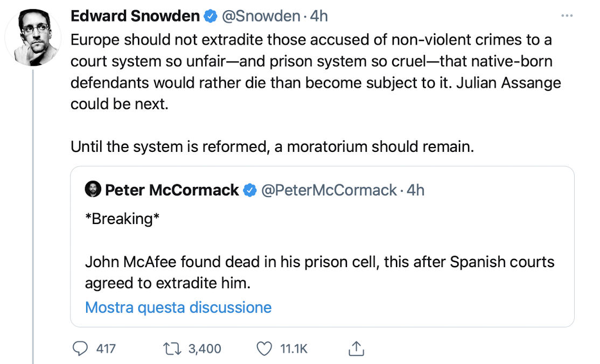Click 'Mostra questa discussione' link
This screenshot has width=600, height=364.
click(178, 307)
